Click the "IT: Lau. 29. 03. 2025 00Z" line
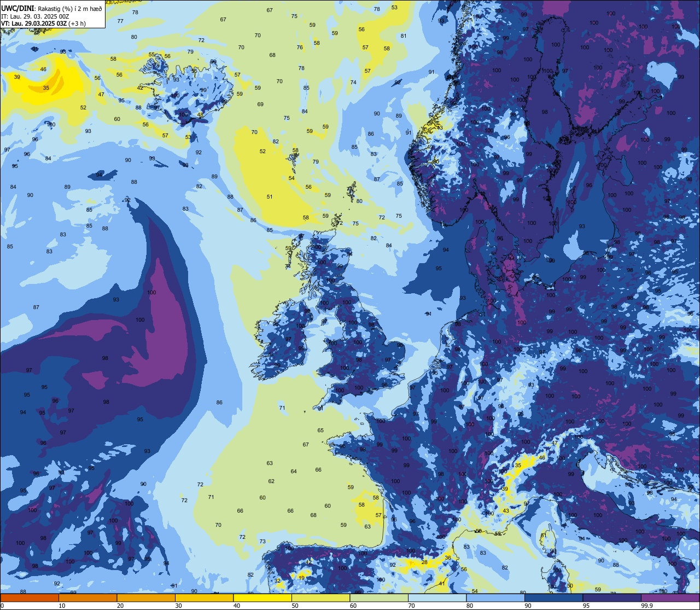Image resolution: width=700 pixels, height=610 pixels. 35,16
